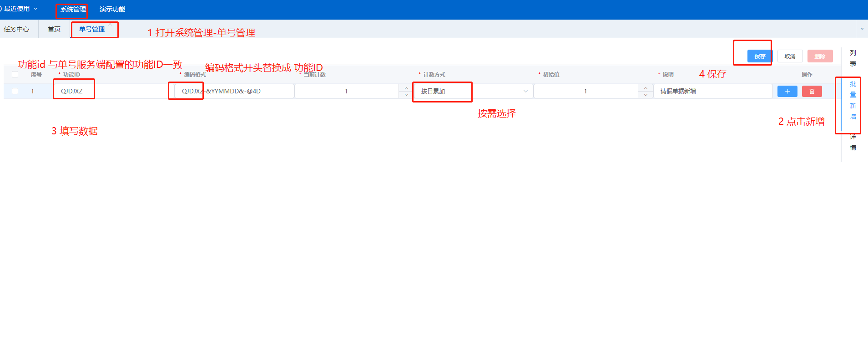Viewport: 868px width, 338px height.
Task: Expand the 最近使用 dropdown menu
Action: (20, 9)
